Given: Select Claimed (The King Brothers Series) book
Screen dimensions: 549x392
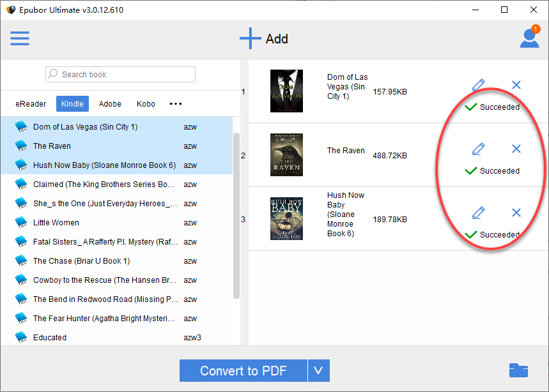Looking at the screenshot, I should coord(116,185).
